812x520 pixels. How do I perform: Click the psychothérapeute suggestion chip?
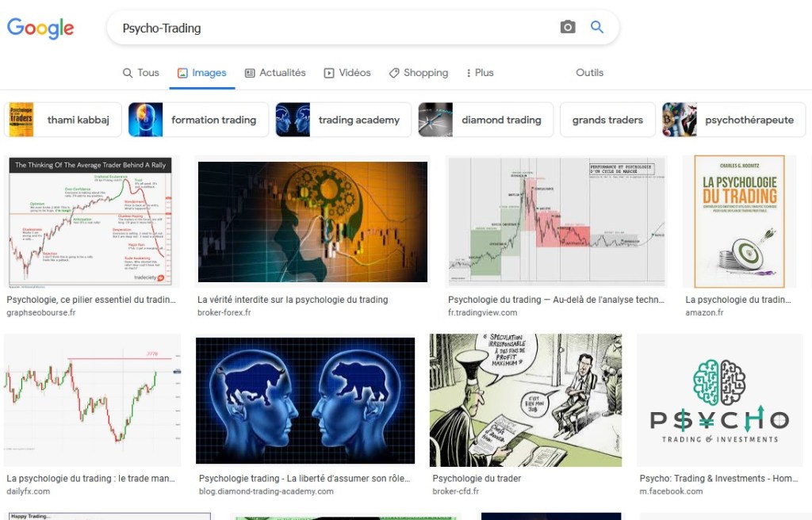(x=733, y=120)
